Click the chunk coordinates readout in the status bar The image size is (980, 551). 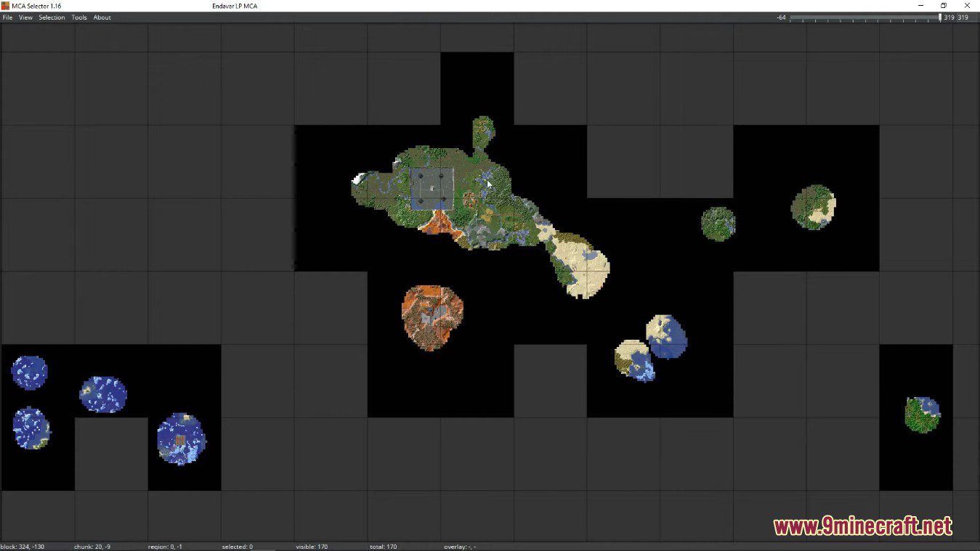click(x=91, y=547)
